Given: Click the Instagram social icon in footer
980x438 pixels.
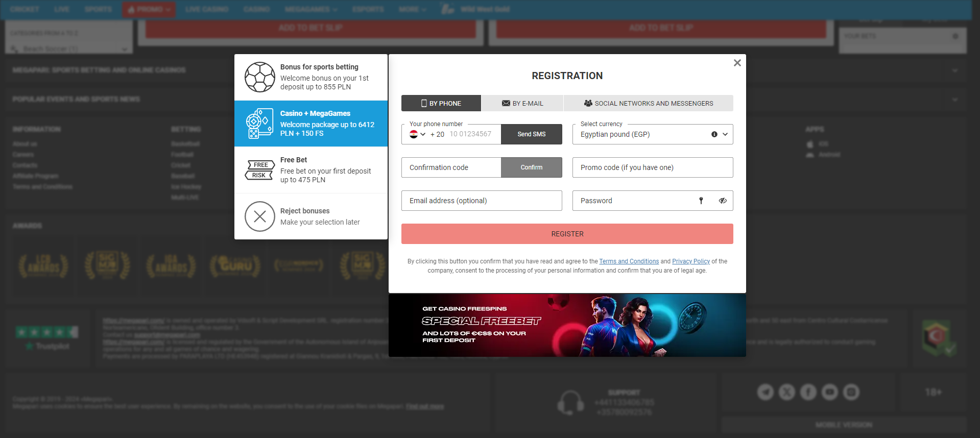Looking at the screenshot, I should 851,392.
